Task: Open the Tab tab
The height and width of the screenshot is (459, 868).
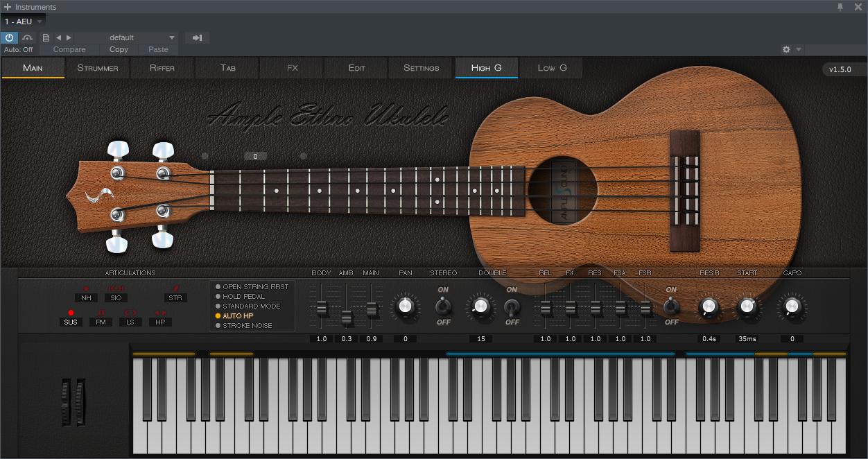Action: click(x=227, y=68)
